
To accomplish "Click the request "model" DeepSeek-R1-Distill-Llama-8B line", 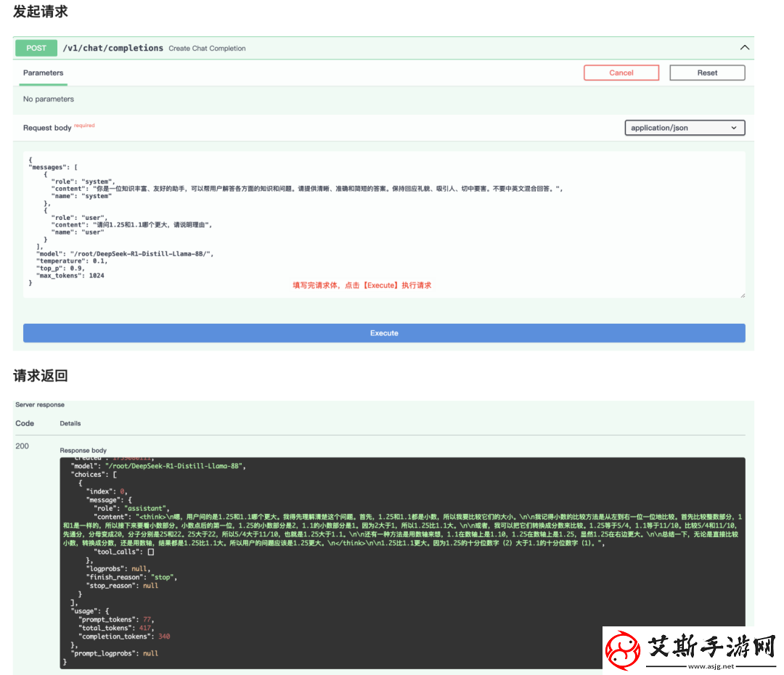I will click(x=125, y=254).
